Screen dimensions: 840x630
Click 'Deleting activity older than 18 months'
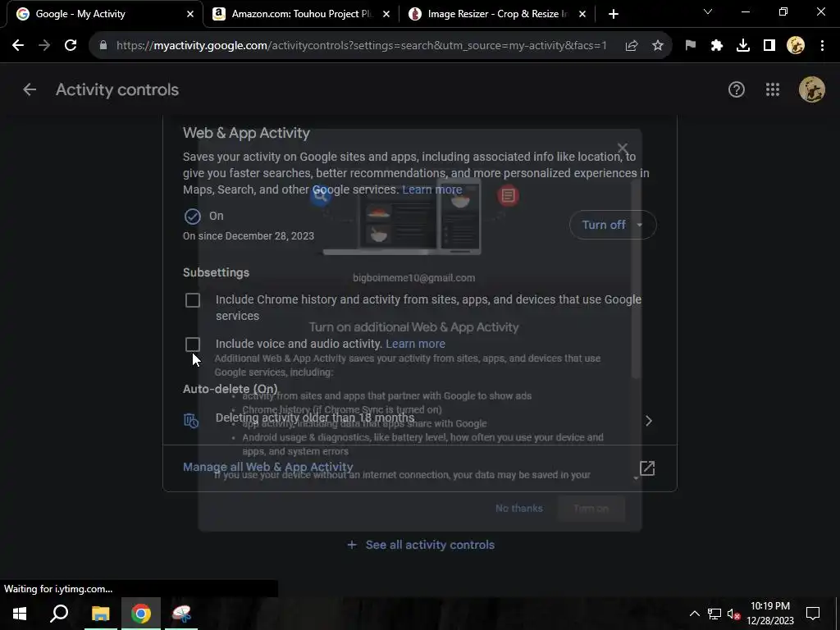click(314, 418)
